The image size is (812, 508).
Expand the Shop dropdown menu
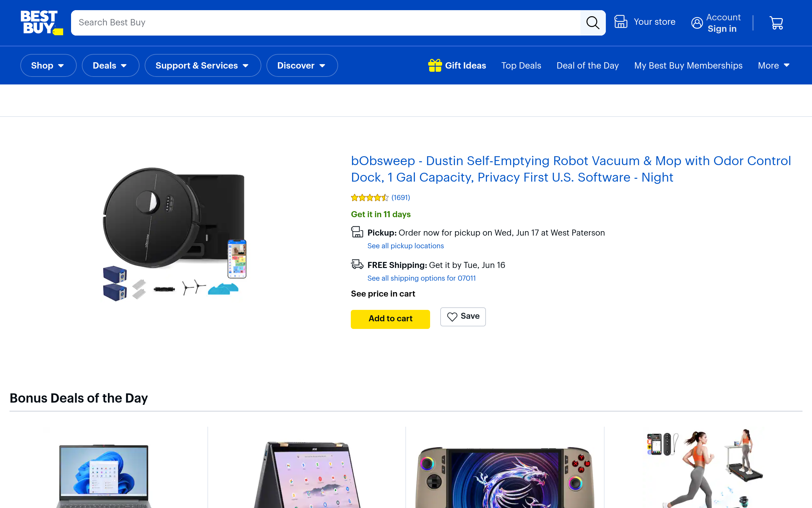48,65
